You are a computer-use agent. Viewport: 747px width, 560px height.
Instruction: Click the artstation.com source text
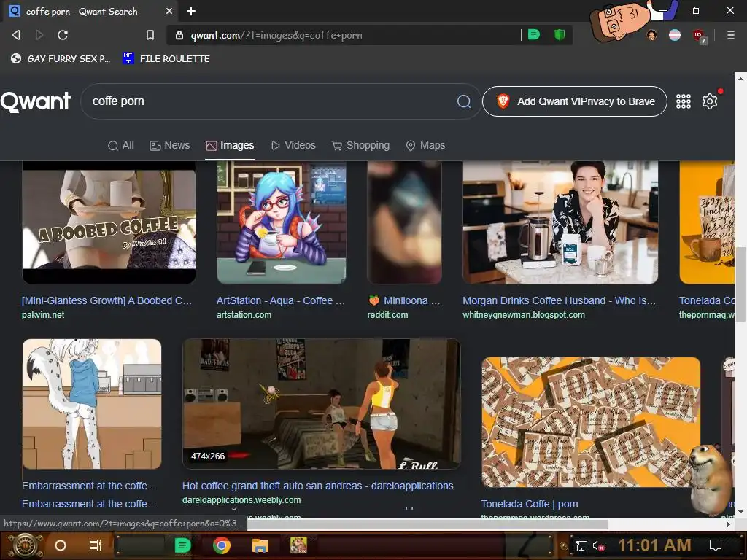coord(244,315)
